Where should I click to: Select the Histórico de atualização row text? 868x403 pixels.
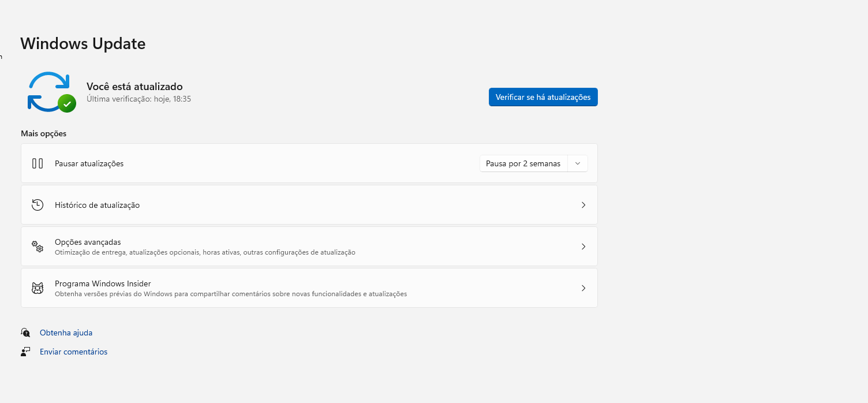coord(98,205)
